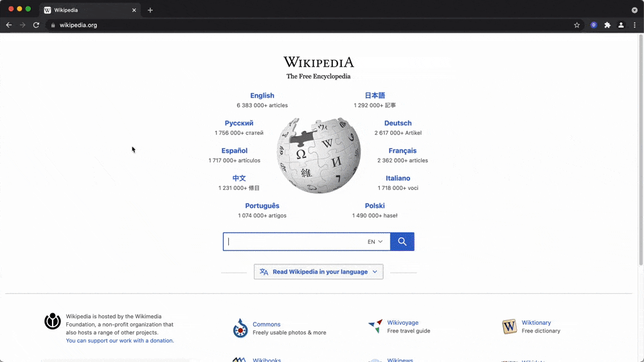Open Chrome's three-dot menu

point(634,25)
